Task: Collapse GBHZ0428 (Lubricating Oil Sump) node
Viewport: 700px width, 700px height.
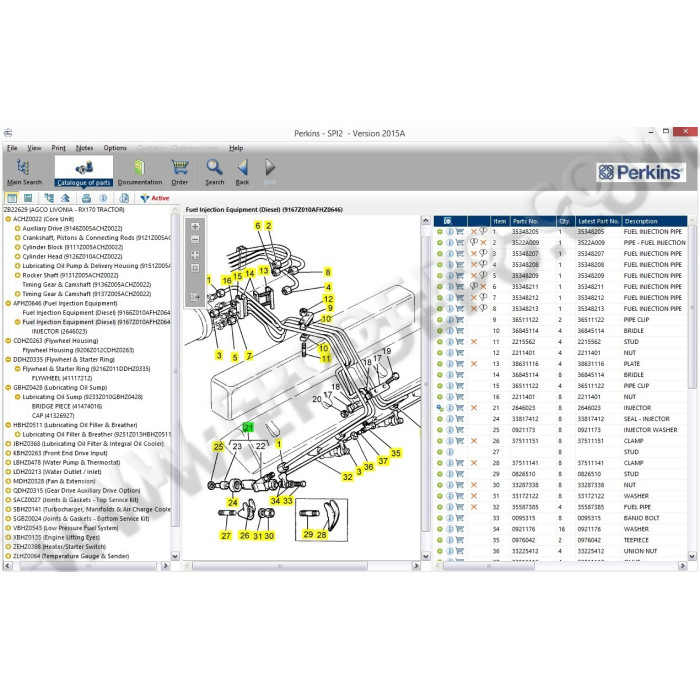Action: [8, 388]
